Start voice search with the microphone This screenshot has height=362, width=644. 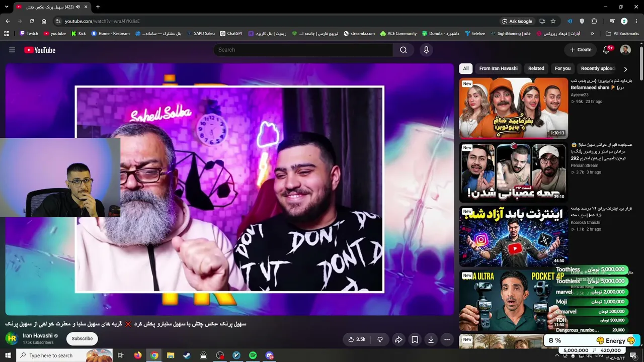point(426,50)
